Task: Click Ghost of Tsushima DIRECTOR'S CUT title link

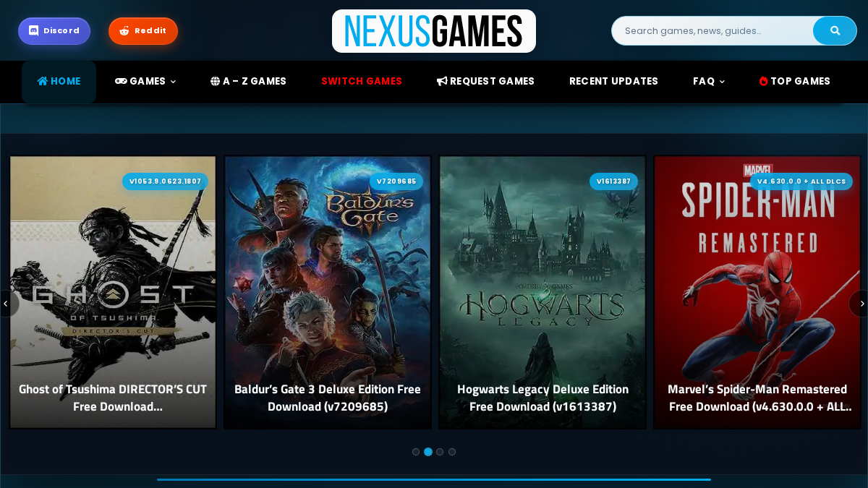Action: tap(113, 398)
